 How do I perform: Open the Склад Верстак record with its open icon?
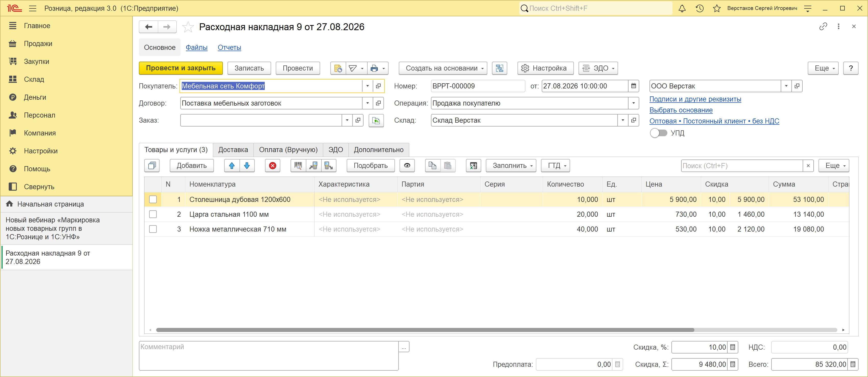pos(633,120)
